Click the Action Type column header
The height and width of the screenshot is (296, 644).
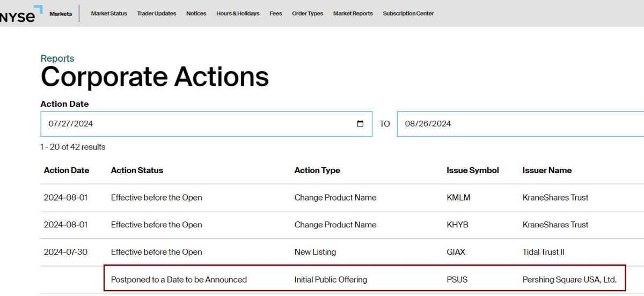click(x=317, y=171)
